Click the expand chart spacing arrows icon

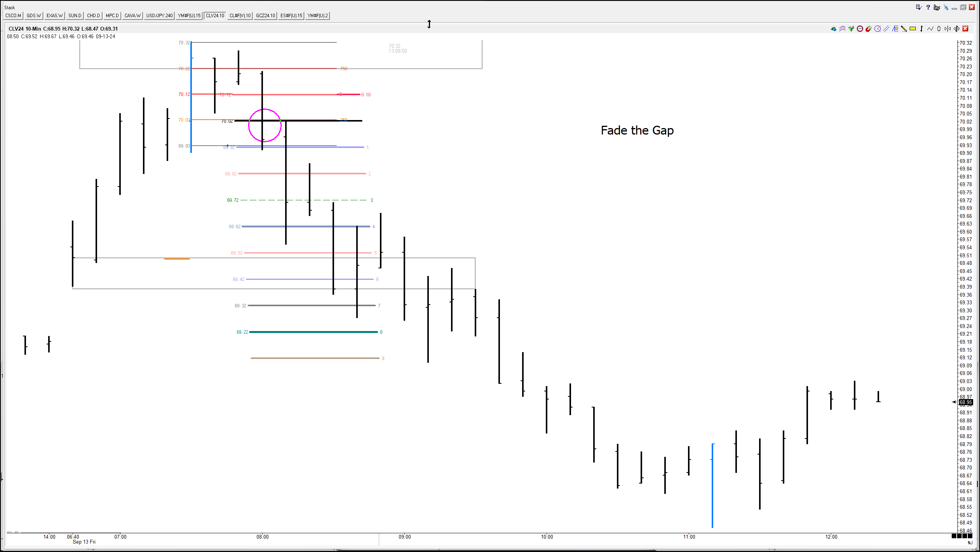click(x=957, y=29)
